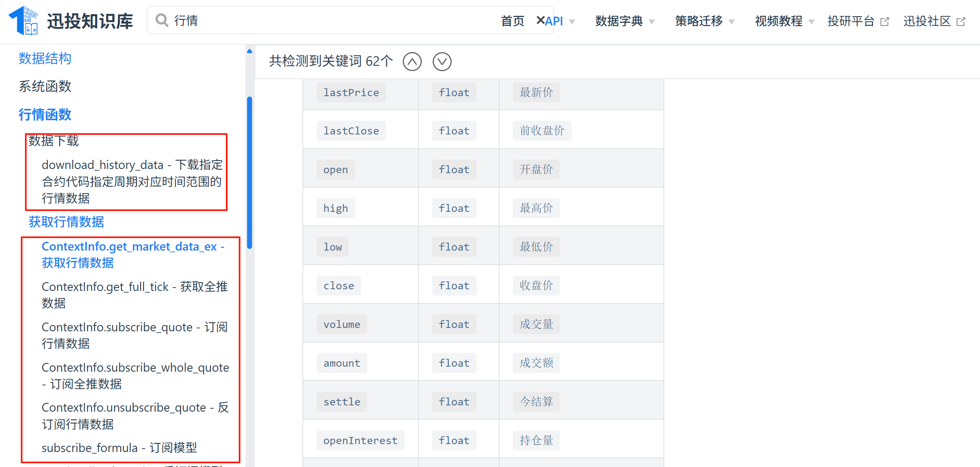
Task: Select 数据结构 in the sidebar
Action: 45,58
